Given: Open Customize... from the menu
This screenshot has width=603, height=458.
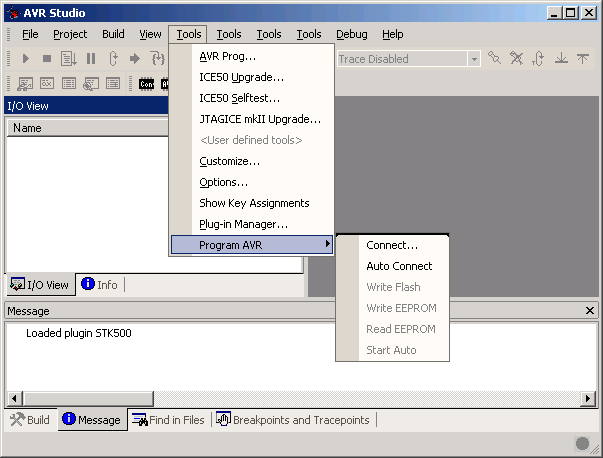Looking at the screenshot, I should pyautogui.click(x=252, y=161).
